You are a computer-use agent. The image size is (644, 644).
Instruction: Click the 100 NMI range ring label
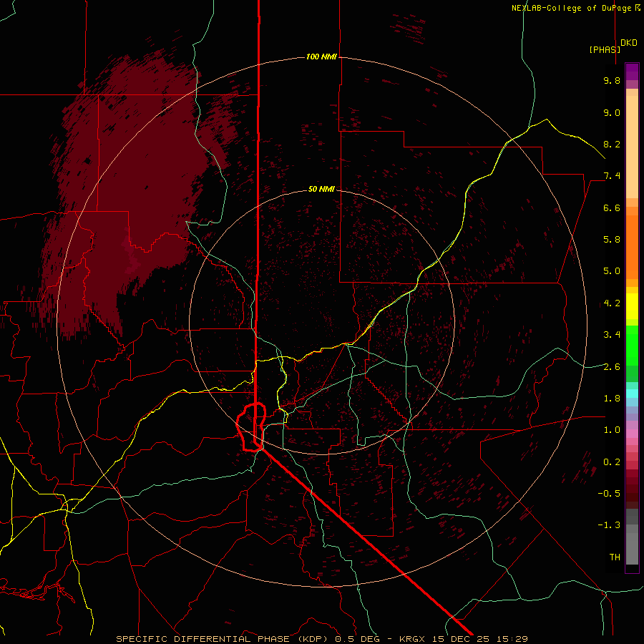[321, 57]
